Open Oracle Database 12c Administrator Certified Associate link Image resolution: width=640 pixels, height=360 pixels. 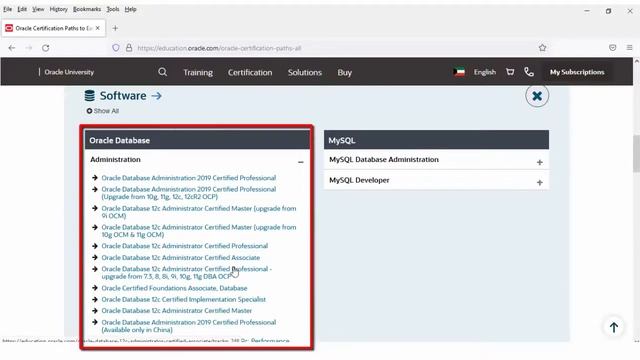click(x=180, y=258)
